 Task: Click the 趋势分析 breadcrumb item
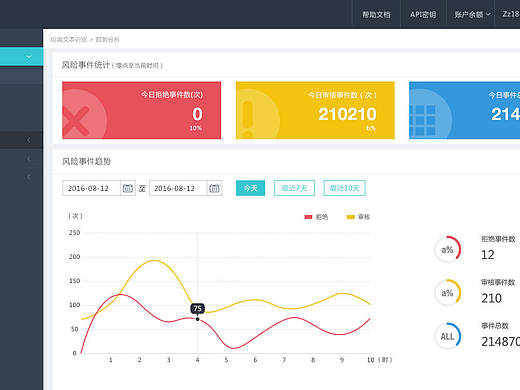[107, 39]
